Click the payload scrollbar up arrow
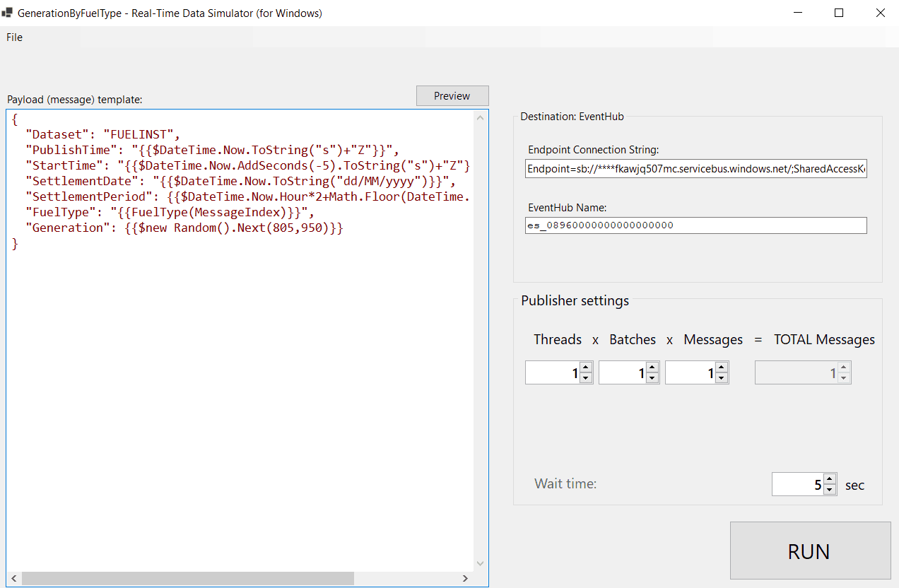The height and width of the screenshot is (588, 899). tap(481, 117)
